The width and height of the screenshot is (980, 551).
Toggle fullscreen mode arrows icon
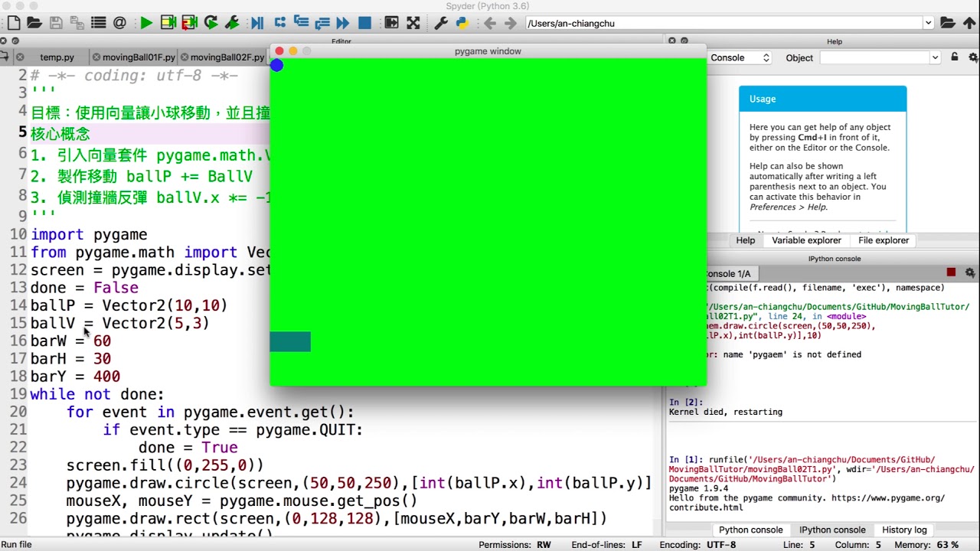click(413, 23)
